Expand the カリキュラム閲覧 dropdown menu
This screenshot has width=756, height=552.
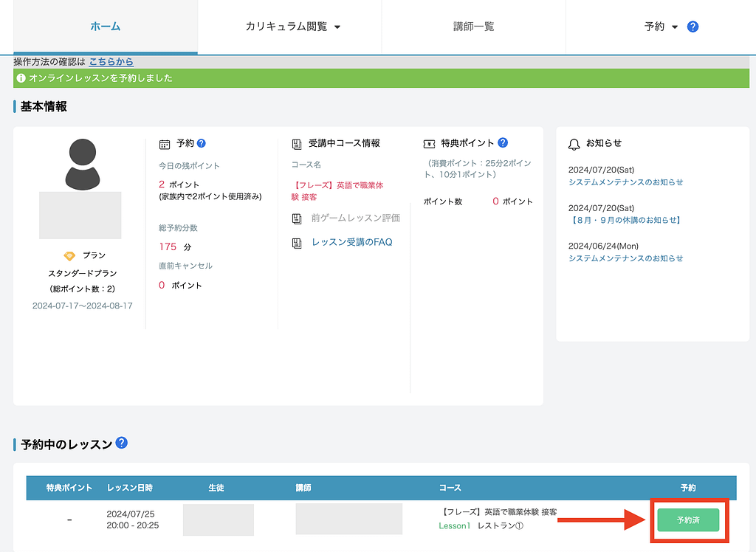[293, 27]
